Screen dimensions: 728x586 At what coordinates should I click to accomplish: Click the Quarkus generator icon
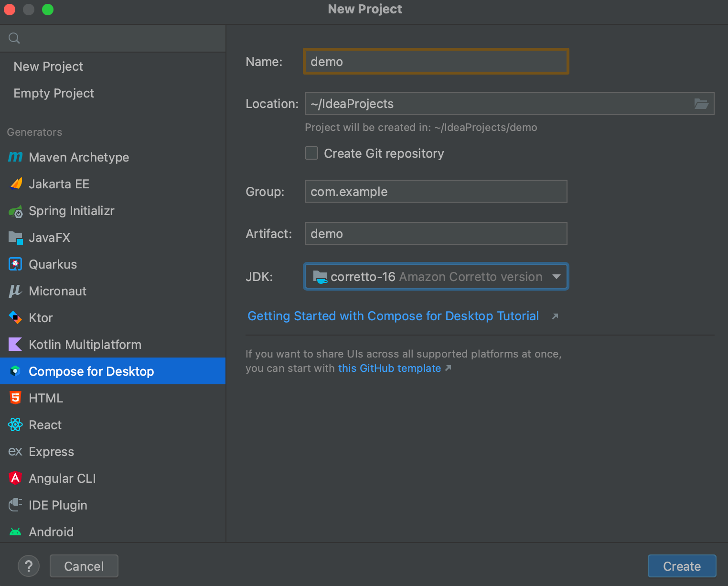15,264
